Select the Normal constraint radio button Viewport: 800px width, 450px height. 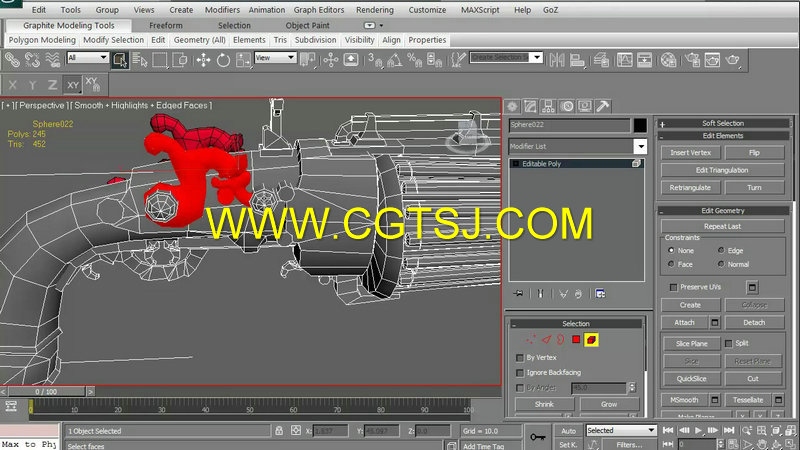721,264
